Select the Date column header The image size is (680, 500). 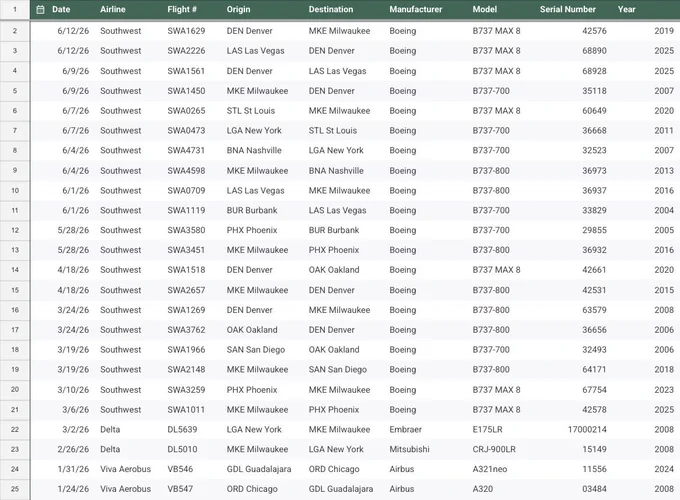point(61,9)
